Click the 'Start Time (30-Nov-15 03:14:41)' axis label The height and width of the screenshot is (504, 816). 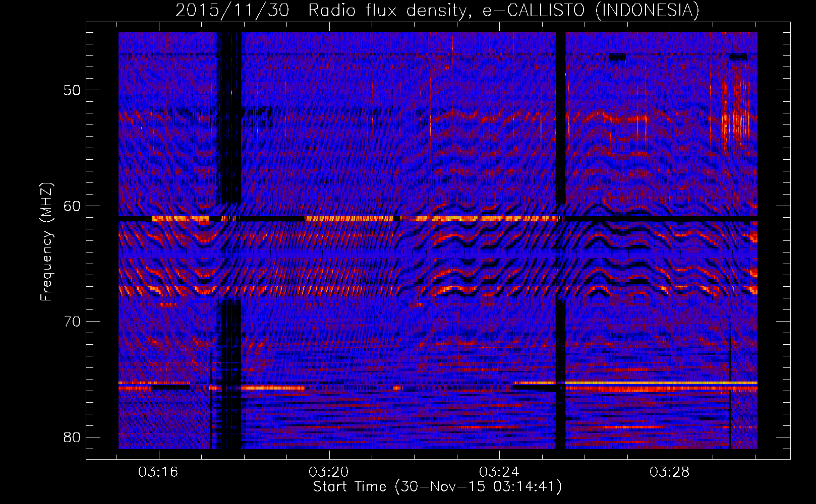click(437, 487)
